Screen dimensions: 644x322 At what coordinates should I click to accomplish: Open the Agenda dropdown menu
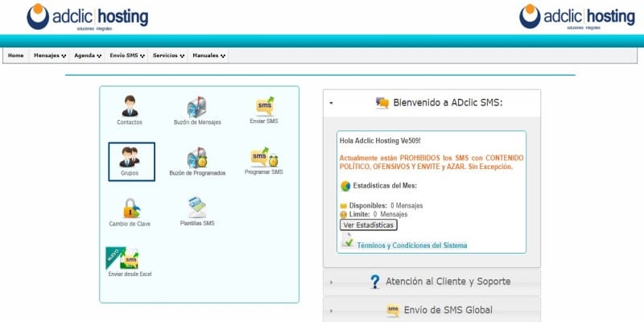[x=88, y=56]
